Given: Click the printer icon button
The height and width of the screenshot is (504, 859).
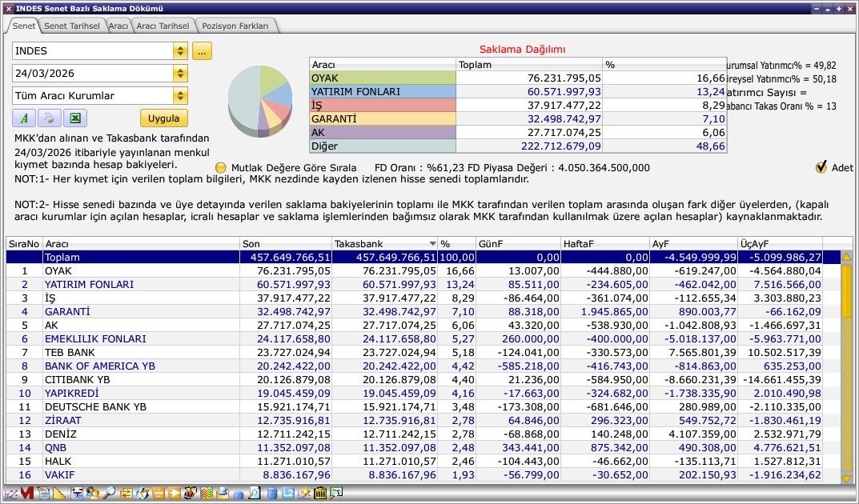Looking at the screenshot, I should point(49,118).
